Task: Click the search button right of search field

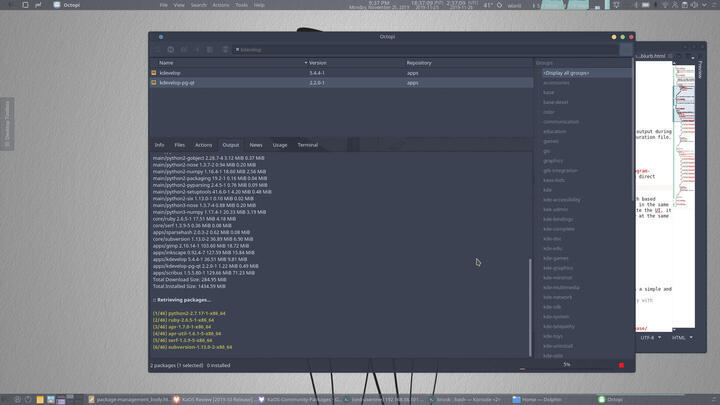Action: 626,50
